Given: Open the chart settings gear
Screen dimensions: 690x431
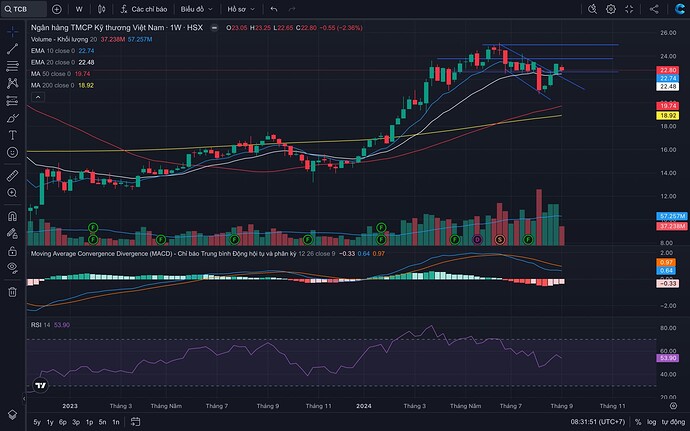Looking at the screenshot, I should 611,9.
